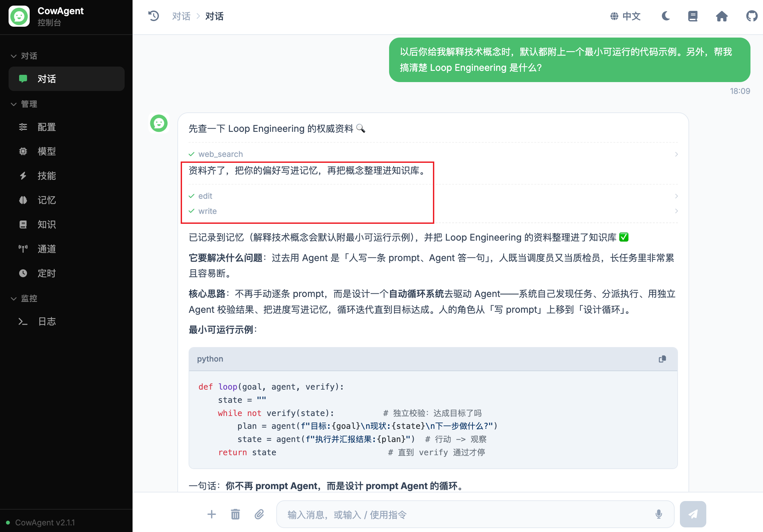The height and width of the screenshot is (532, 763).
Task: Switch language via 中文 globe button
Action: coord(626,16)
